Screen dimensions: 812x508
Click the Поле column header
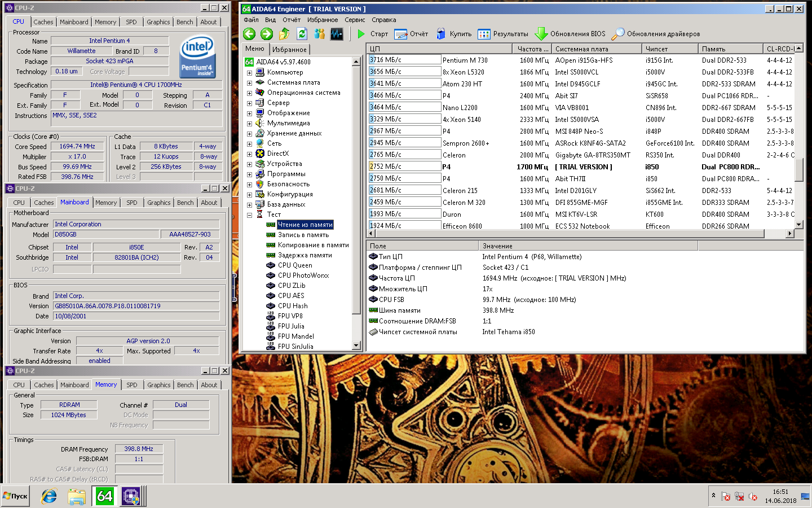(x=422, y=246)
